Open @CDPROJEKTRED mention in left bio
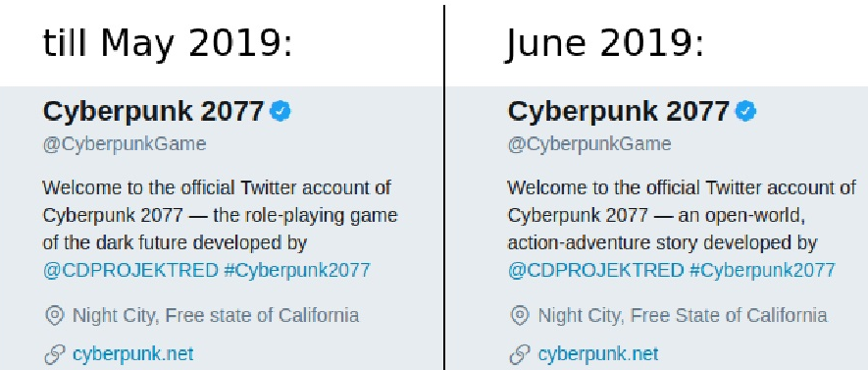Image resolution: width=868 pixels, height=370 pixels. (130, 270)
